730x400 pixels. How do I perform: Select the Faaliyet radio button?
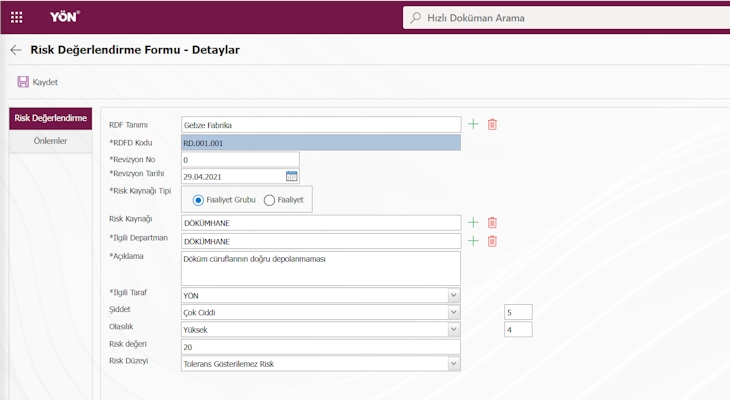coord(269,200)
